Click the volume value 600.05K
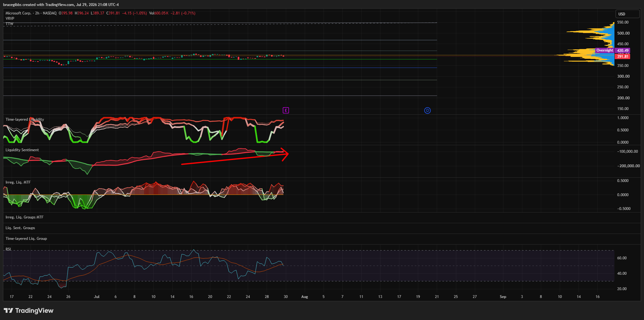 tap(161, 13)
